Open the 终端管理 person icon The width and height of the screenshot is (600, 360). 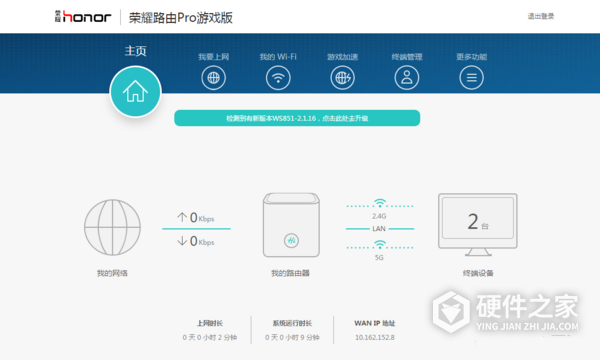(407, 78)
